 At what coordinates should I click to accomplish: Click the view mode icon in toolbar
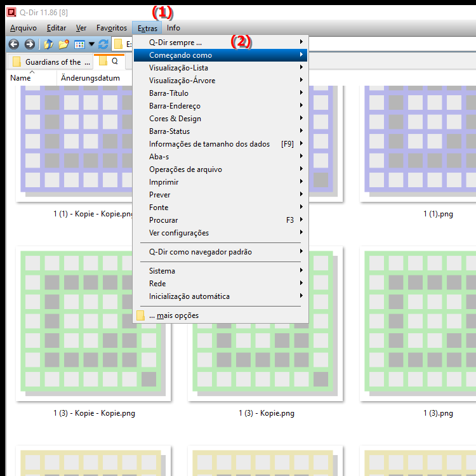tap(79, 44)
